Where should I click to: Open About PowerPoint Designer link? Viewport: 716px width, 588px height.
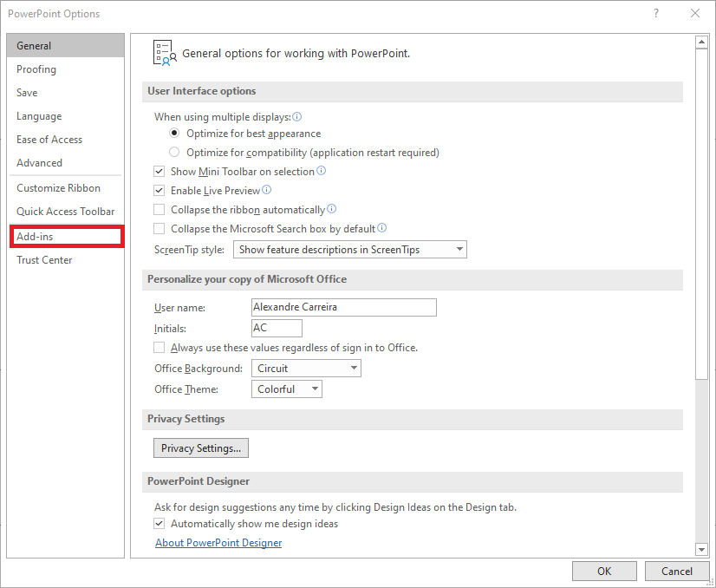[218, 543]
